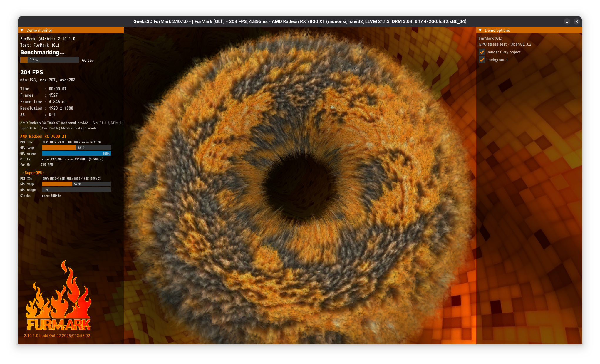This screenshot has width=600, height=364.
Task: Minimize the FurMark window
Action: (567, 21)
